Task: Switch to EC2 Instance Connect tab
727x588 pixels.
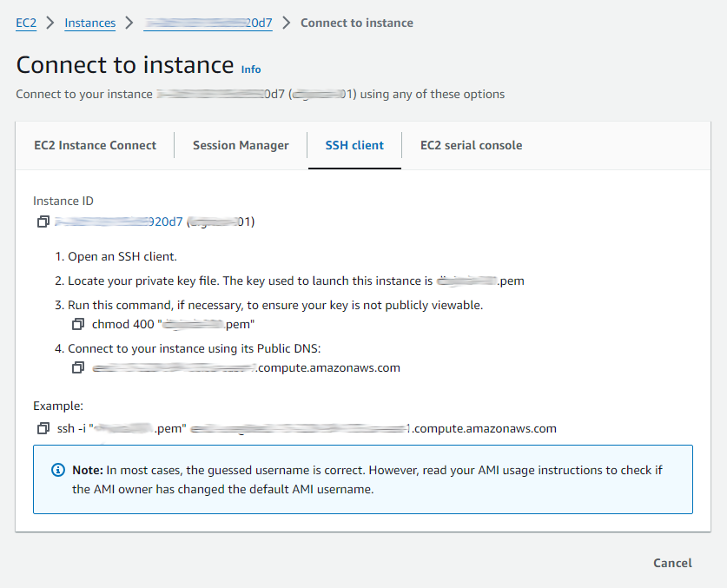Action: 95,145
